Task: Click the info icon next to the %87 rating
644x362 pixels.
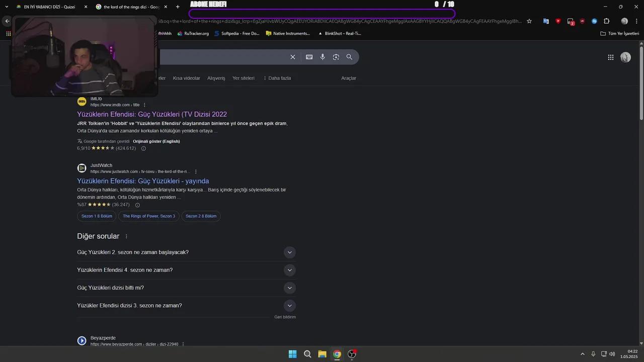Action: click(x=137, y=205)
